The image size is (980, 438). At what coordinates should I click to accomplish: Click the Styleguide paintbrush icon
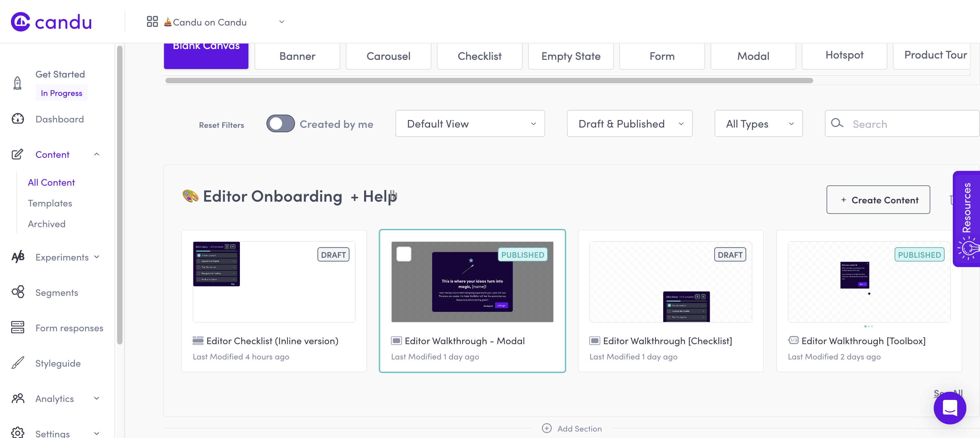[17, 363]
